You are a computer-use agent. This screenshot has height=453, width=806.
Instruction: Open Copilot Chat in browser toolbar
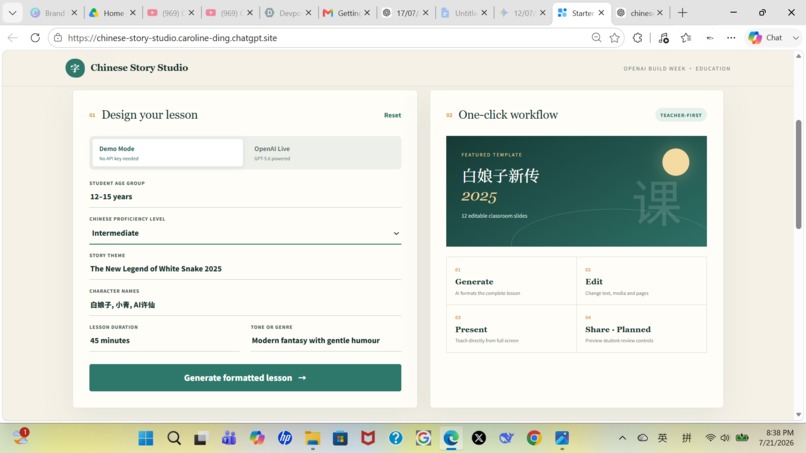(x=765, y=38)
